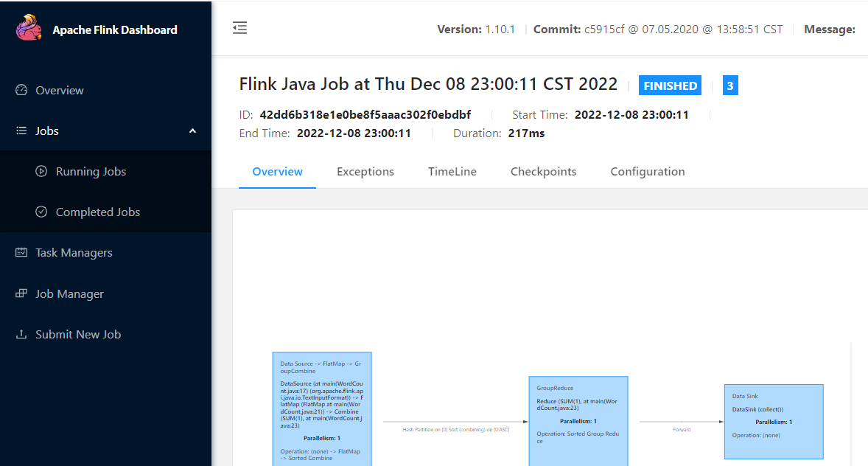Select the Data Source FlatMap GroupCombine node

pos(322,409)
